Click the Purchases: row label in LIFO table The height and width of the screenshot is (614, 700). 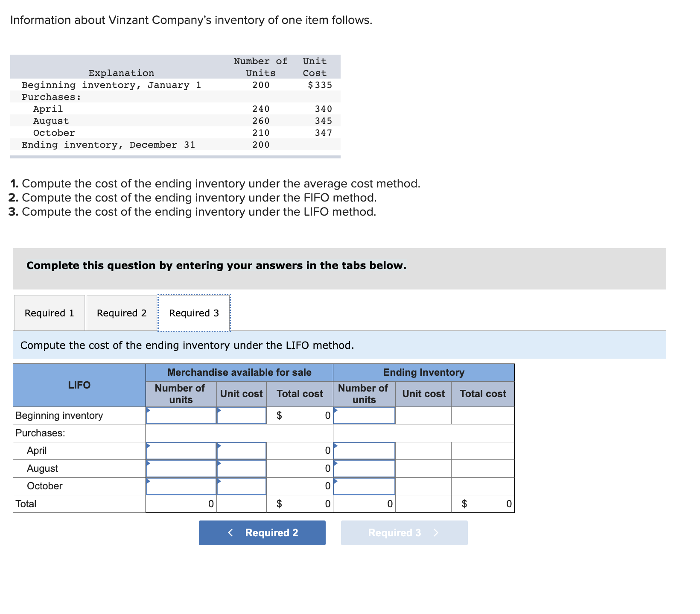[x=41, y=433]
